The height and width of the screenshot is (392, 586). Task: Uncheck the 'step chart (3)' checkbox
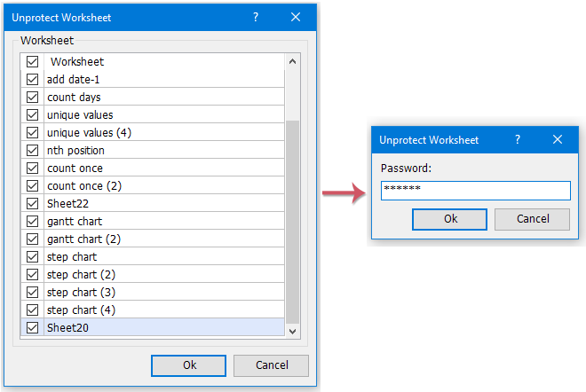tap(33, 293)
